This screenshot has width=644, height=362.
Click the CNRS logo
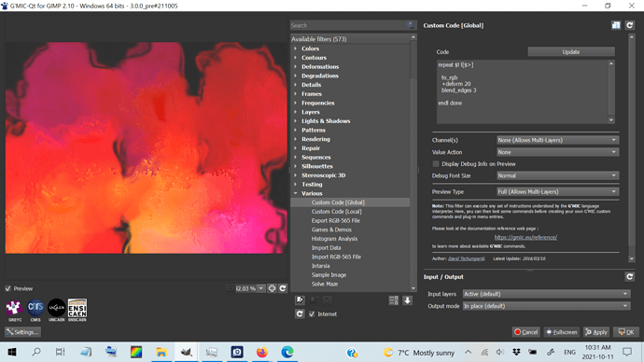pos(35,310)
